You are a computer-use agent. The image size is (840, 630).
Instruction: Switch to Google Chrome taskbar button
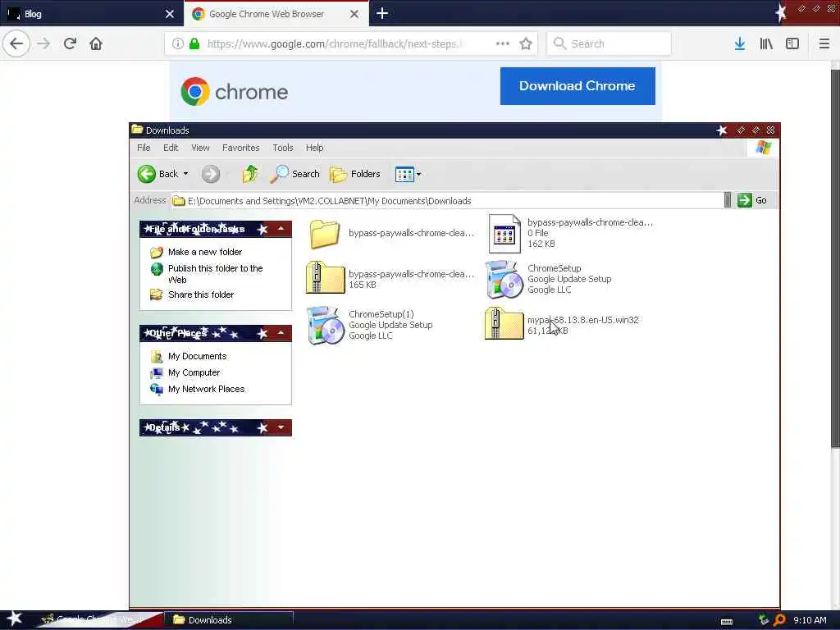pyautogui.click(x=97, y=620)
